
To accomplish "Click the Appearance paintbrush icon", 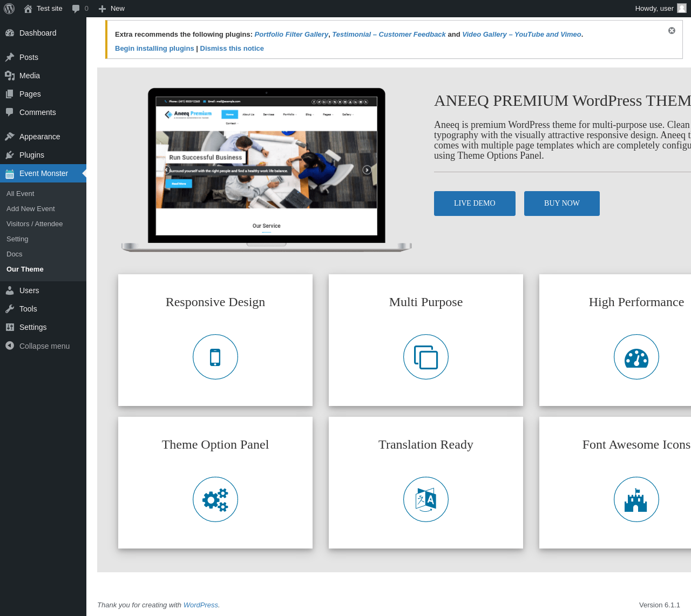I will (10, 137).
